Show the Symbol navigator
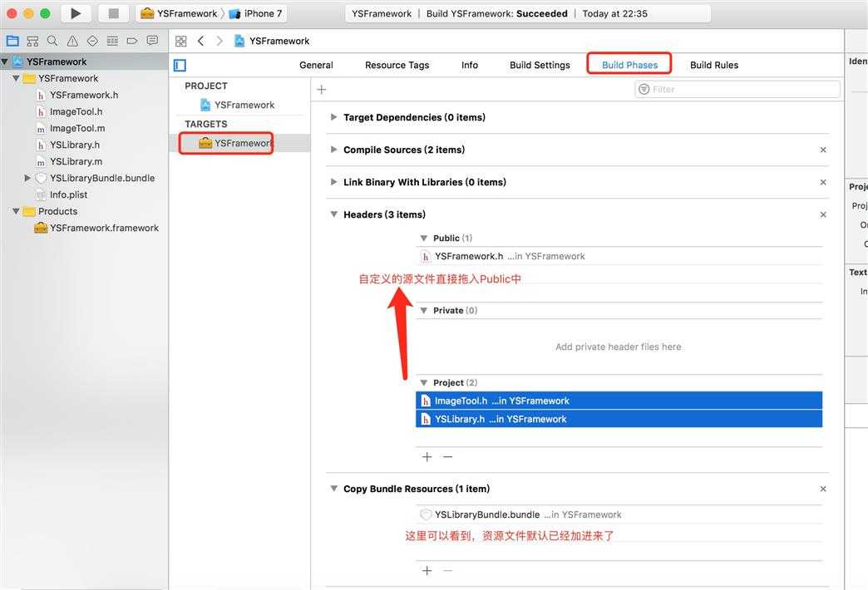 [32, 41]
